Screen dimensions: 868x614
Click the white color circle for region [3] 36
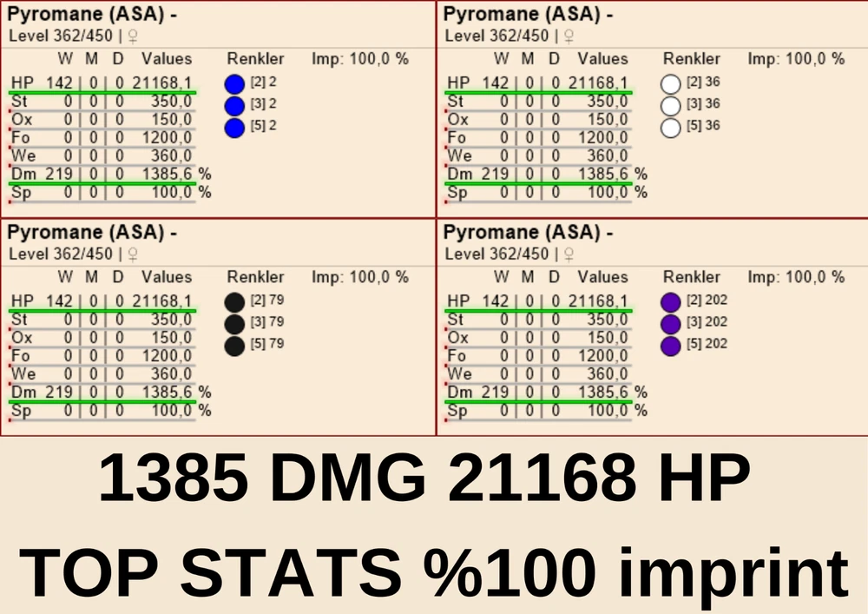[670, 105]
